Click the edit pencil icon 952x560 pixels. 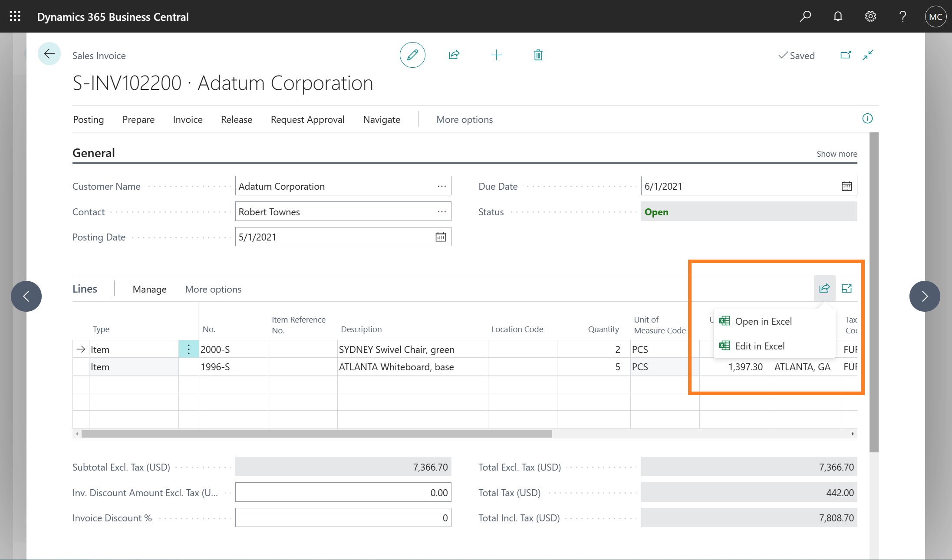412,55
